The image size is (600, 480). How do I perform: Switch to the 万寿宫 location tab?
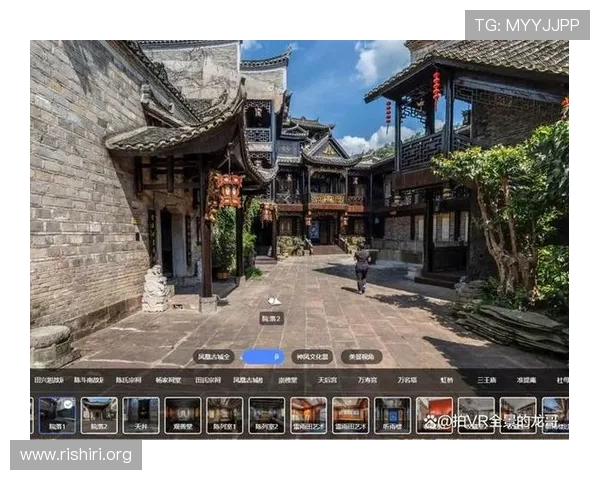367,380
